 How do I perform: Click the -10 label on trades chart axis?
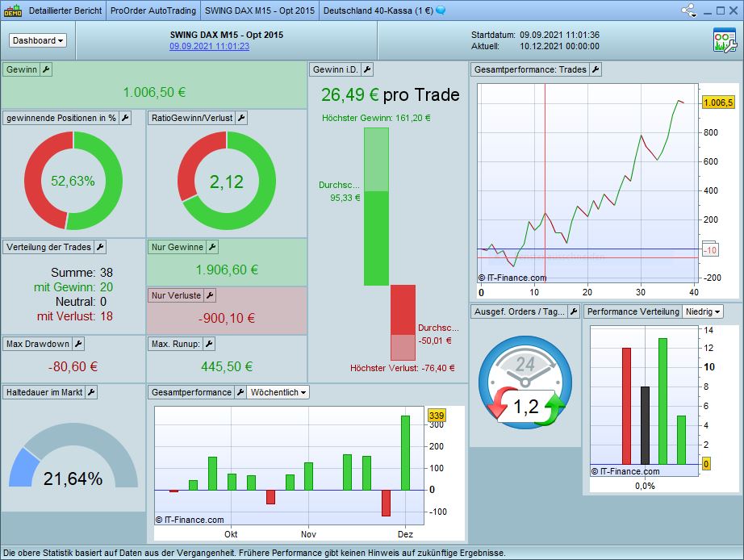[x=710, y=250]
